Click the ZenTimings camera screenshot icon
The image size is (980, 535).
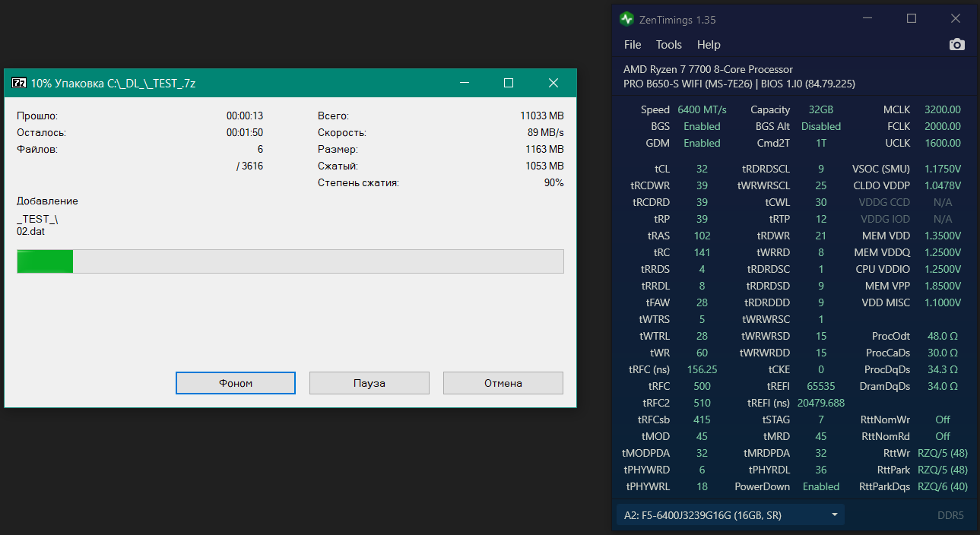tap(957, 45)
